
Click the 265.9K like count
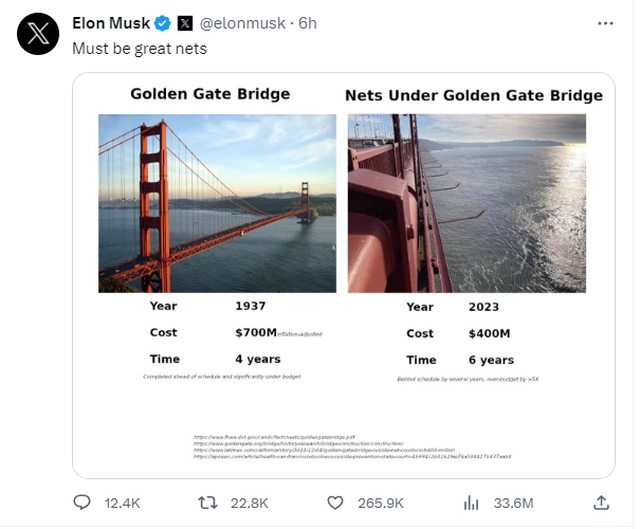pyautogui.click(x=380, y=502)
